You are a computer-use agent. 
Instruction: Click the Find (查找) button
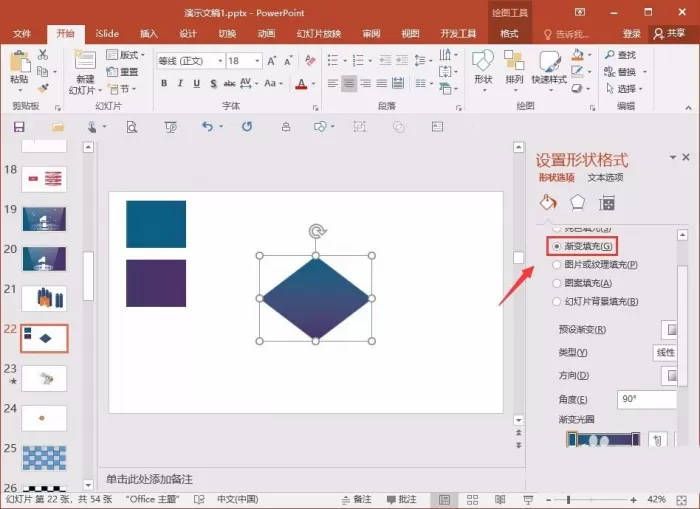(621, 55)
